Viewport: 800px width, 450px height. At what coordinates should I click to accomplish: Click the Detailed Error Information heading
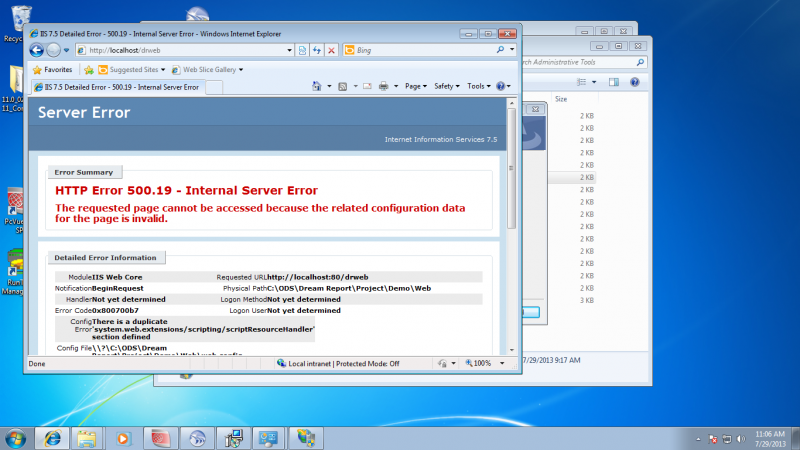click(x=105, y=258)
